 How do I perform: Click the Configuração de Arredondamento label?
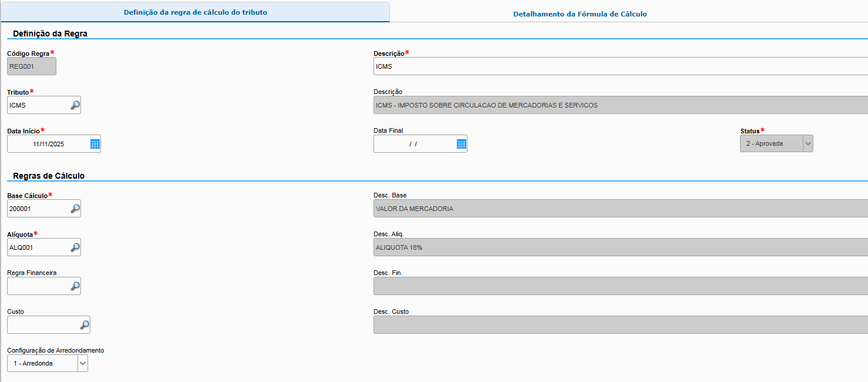tap(56, 350)
